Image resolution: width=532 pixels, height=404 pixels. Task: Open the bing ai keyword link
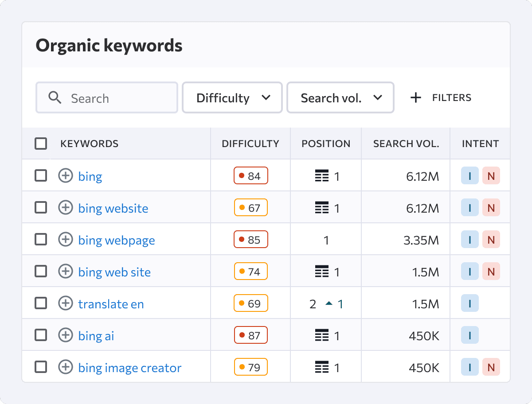click(x=96, y=336)
